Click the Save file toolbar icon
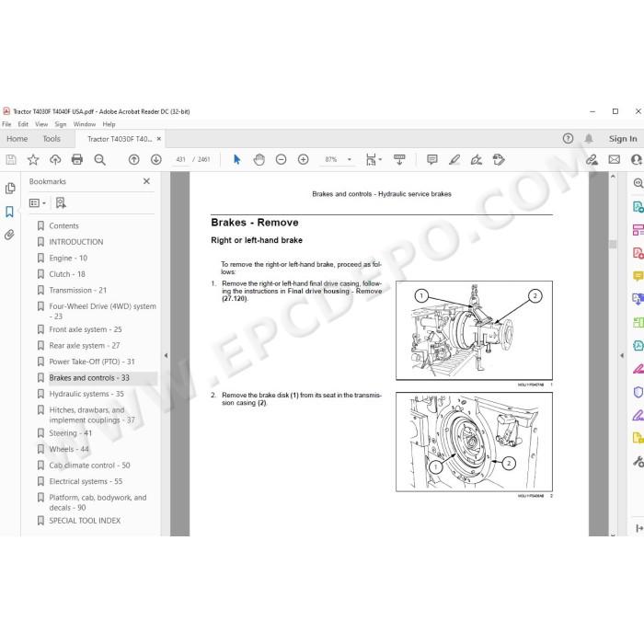Viewport: 644px width, 644px height. pos(11,159)
